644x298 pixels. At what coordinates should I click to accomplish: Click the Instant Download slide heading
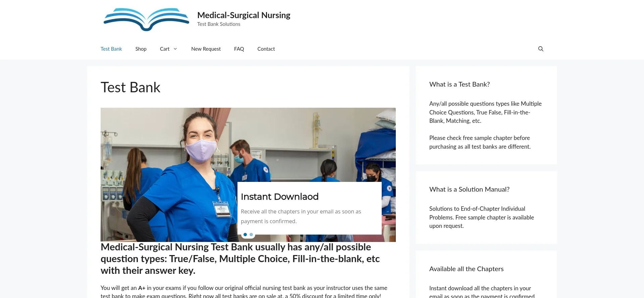pos(280,197)
